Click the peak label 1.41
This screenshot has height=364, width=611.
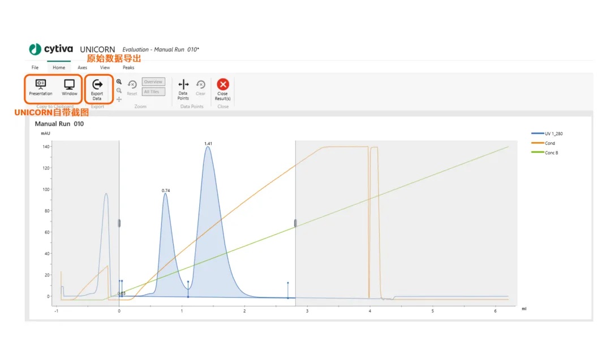pos(208,144)
